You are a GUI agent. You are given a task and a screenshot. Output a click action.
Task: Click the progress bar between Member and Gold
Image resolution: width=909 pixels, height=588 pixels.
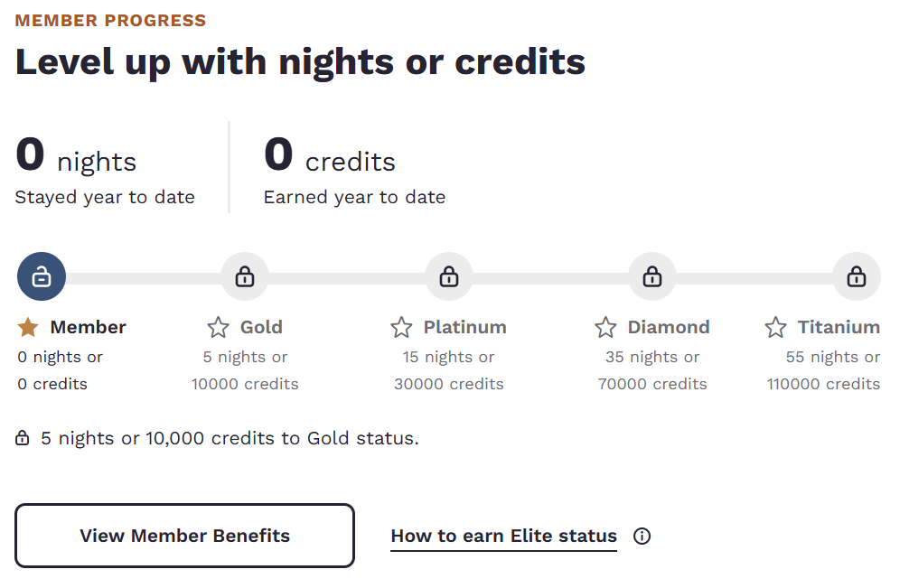(x=143, y=278)
